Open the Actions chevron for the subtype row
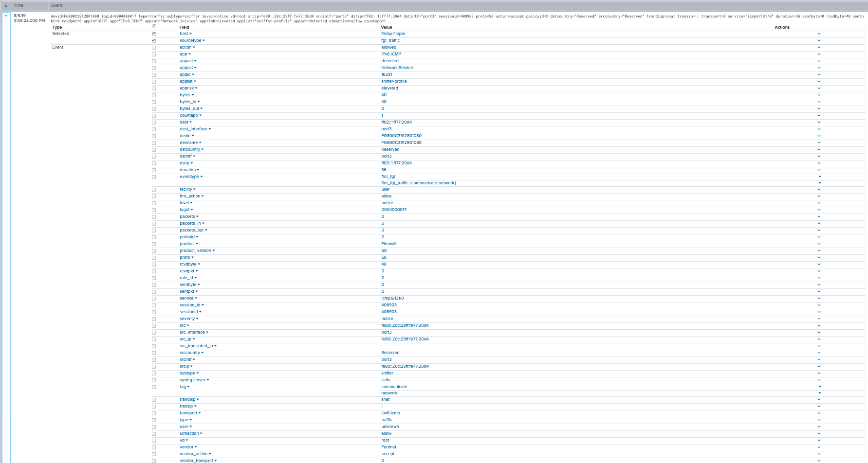868x463 pixels. click(819, 374)
